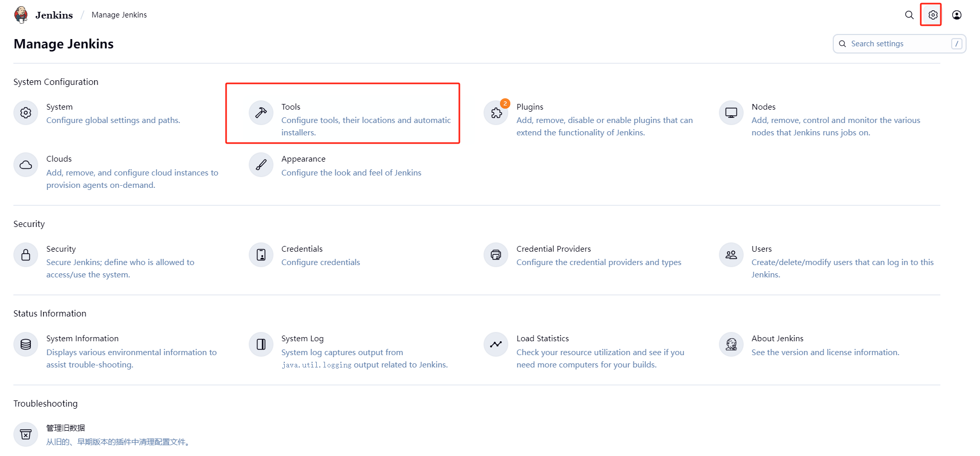
Task: Open the Jenkins home breadcrumb
Action: pos(54,15)
